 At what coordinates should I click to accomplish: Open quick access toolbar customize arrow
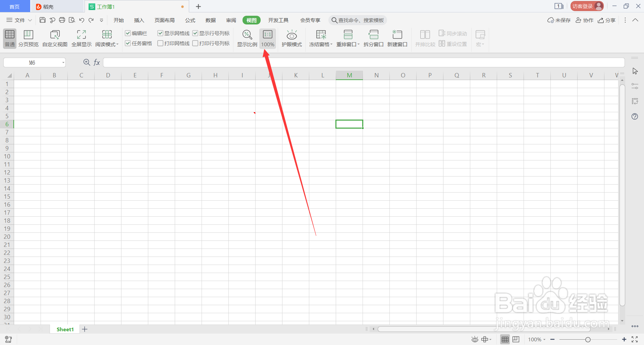pyautogui.click(x=101, y=20)
